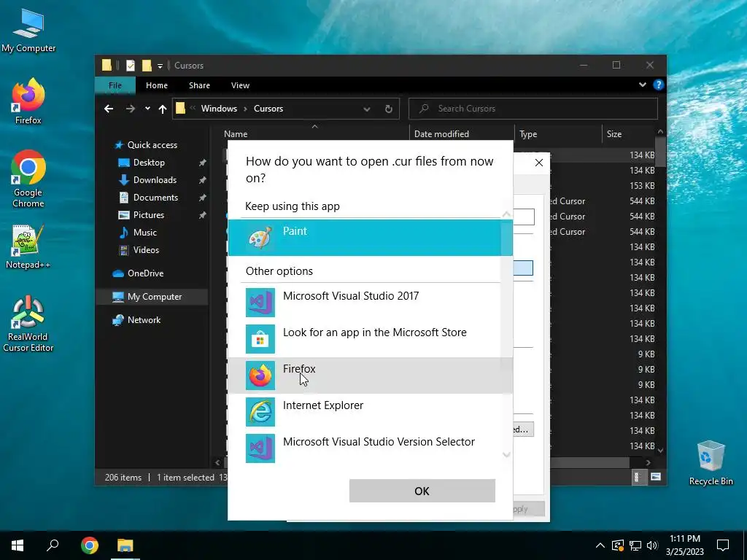Open network status tray icon
Screen dimensions: 747x560
[635, 545]
